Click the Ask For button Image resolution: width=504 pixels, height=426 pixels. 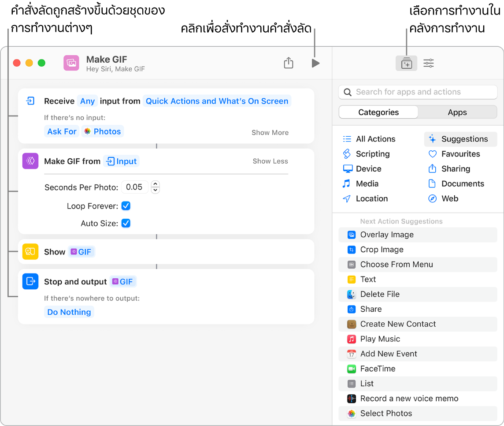click(62, 131)
